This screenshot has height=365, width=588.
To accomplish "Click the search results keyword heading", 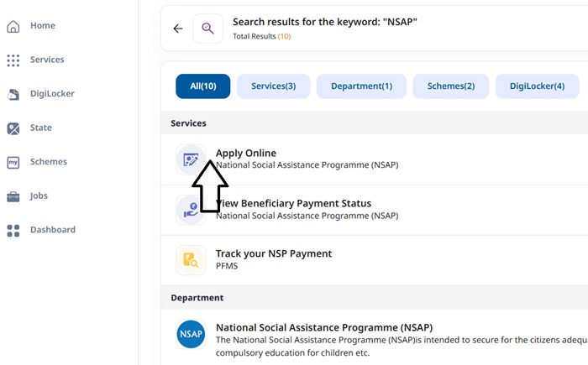I will coord(325,22).
